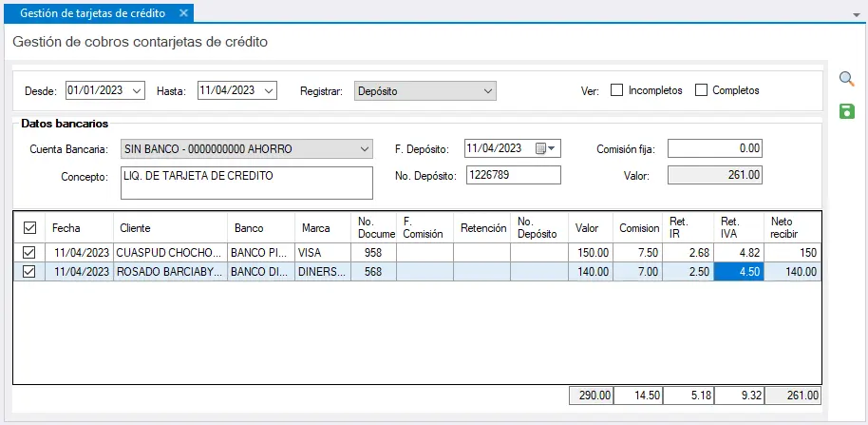Viewport: 868px width, 425px height.
Task: Toggle the select-all checkbox in table header
Action: coord(28,228)
